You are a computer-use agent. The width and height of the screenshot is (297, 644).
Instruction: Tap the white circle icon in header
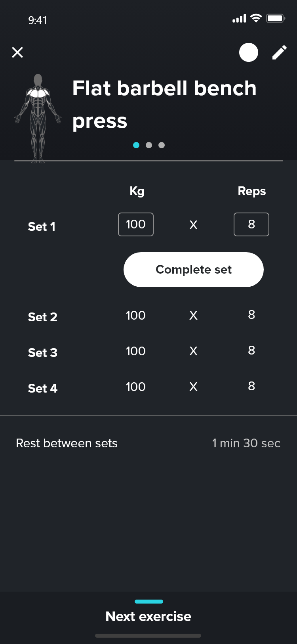coord(249,52)
